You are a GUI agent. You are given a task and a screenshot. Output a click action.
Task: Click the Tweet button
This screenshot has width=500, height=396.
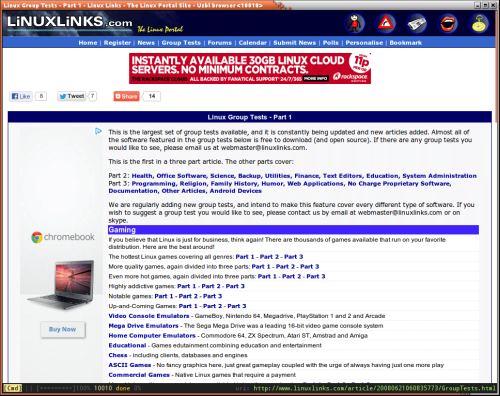(x=72, y=96)
